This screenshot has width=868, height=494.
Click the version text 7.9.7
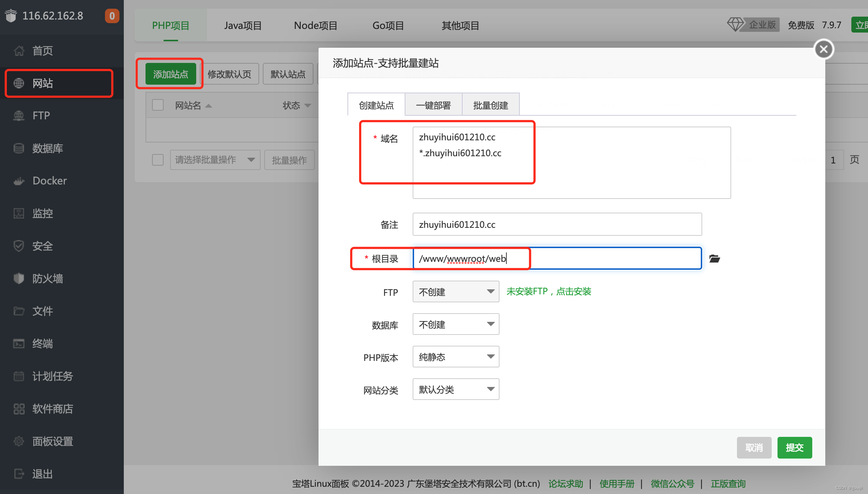coord(831,25)
